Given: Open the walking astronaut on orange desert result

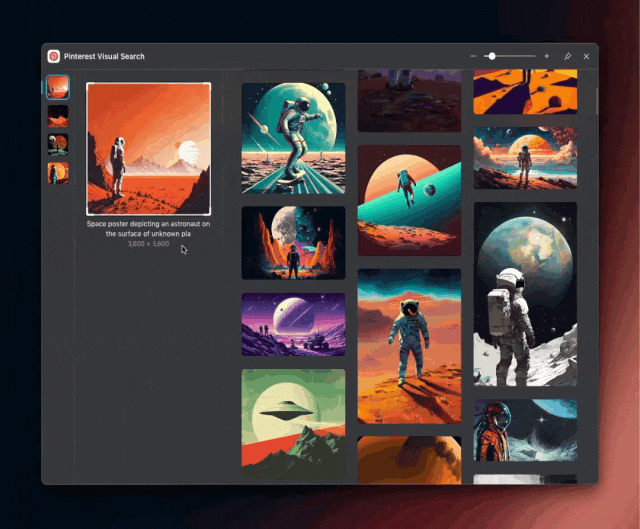Looking at the screenshot, I should click(x=409, y=346).
